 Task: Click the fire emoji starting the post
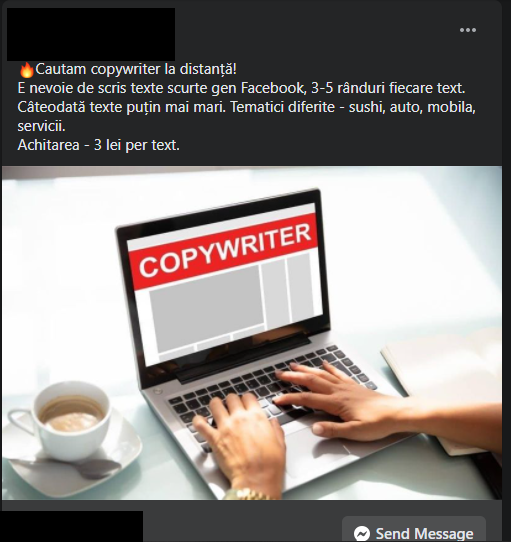[26, 69]
